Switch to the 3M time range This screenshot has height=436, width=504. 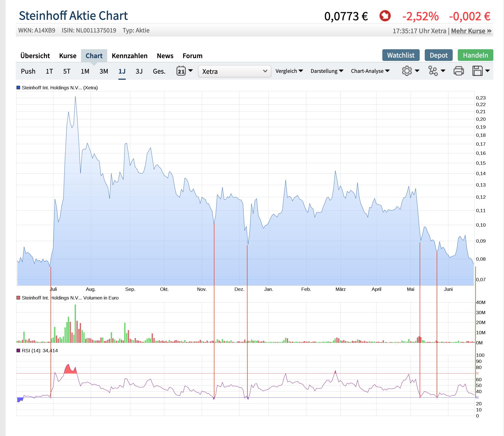[103, 71]
